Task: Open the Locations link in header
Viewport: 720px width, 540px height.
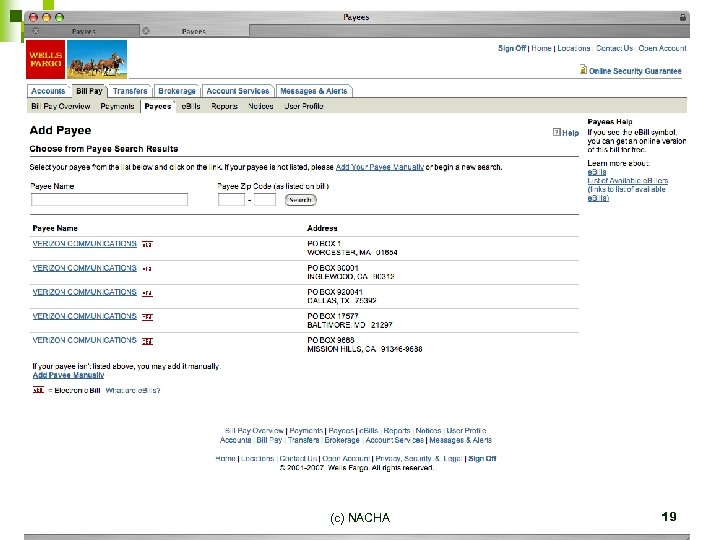Action: (574, 48)
